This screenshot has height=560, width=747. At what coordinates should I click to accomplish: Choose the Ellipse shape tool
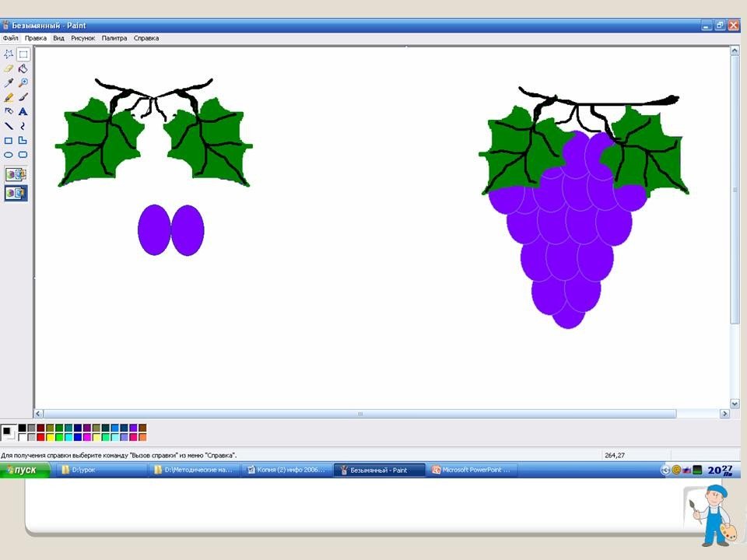point(8,155)
